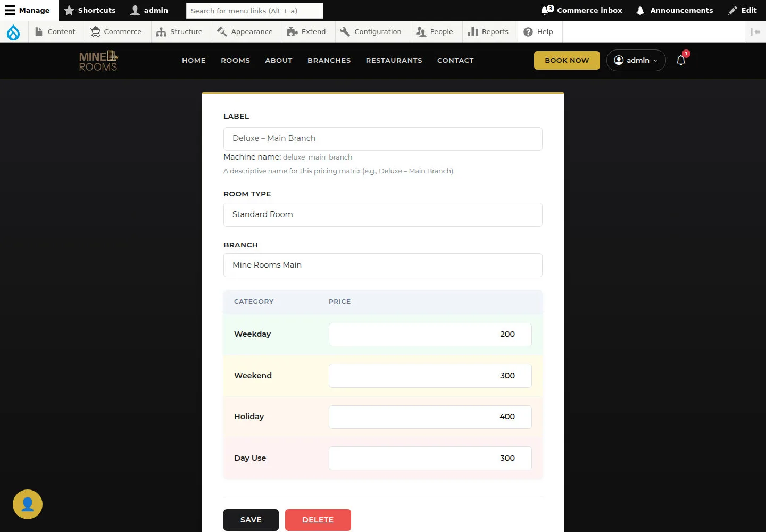Focus the menu links search field
The width and height of the screenshot is (766, 532).
255,11
